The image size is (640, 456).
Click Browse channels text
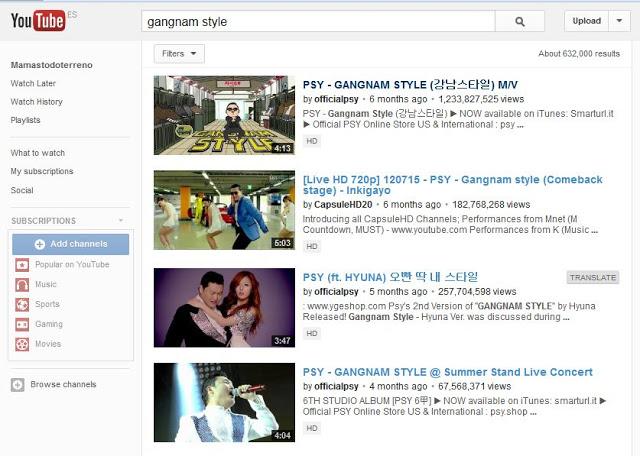point(63,385)
